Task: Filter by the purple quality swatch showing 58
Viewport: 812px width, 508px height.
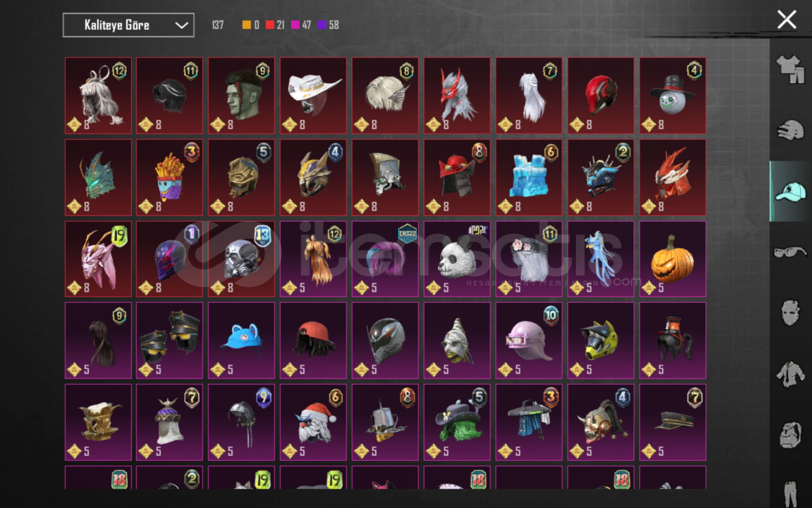Action: pos(322,25)
